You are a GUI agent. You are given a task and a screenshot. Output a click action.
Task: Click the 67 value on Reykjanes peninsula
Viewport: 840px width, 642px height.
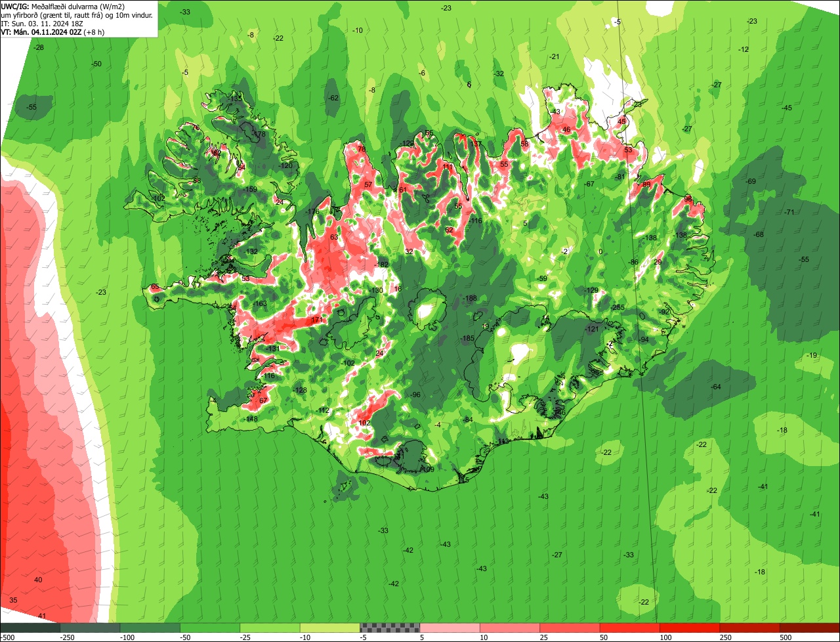[x=263, y=400]
